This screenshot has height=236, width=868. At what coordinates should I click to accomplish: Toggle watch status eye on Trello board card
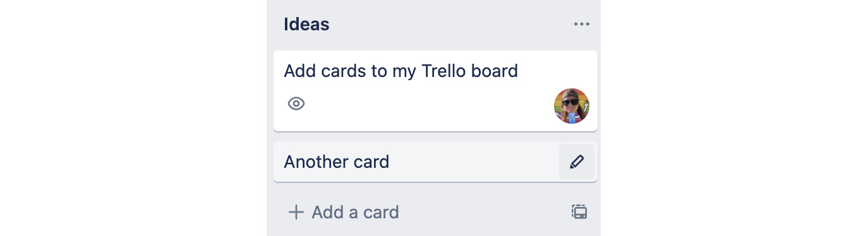coord(296,103)
